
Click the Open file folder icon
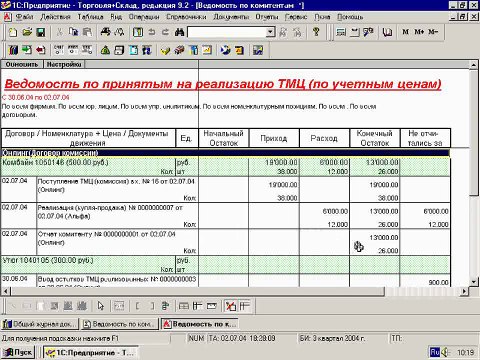pos(27,32)
